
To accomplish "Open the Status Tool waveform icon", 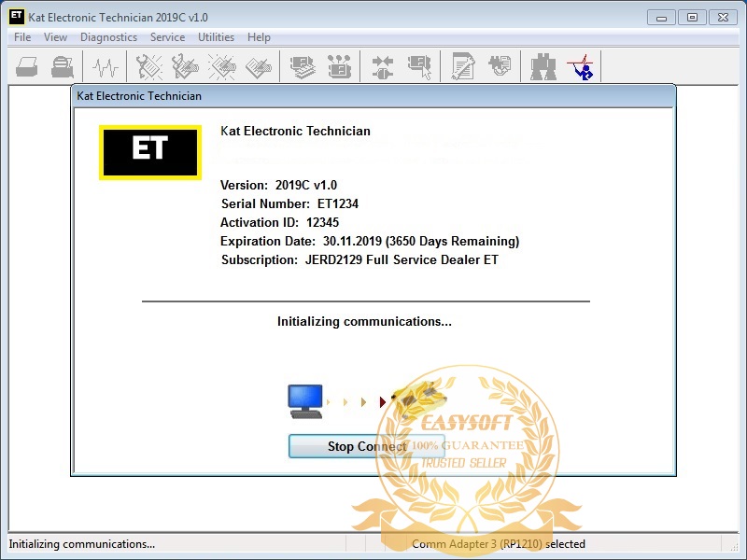I will coord(106,66).
